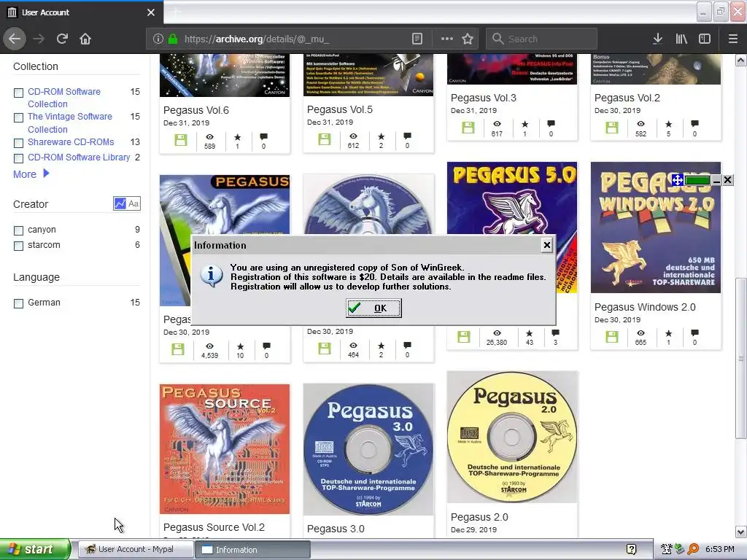The width and height of the screenshot is (747, 560).
Task: Reload the page with refresh icon
Action: point(62,39)
